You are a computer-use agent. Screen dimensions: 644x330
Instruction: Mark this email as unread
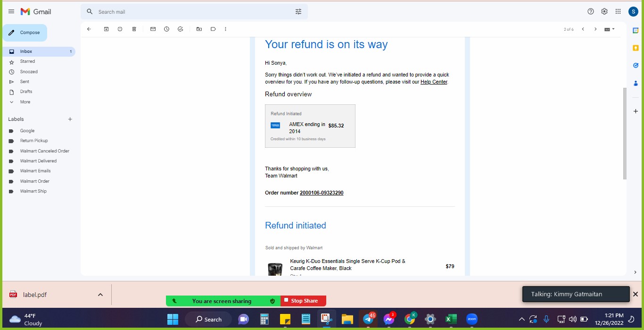(x=153, y=29)
